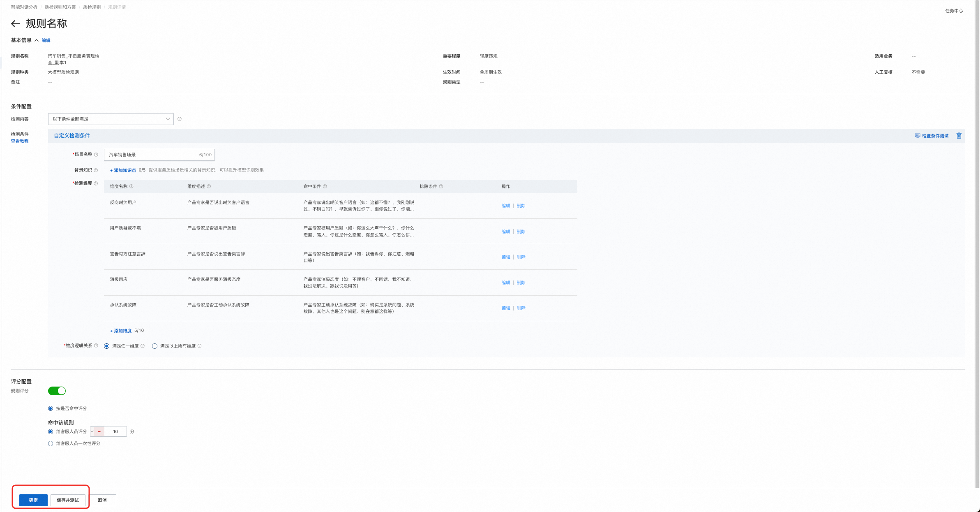Click the 检查条件测试 icon

[917, 136]
